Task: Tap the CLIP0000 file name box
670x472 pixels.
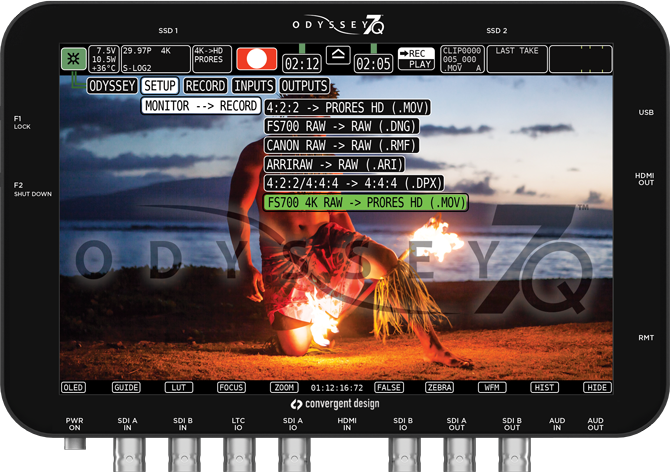Action: 462,59
